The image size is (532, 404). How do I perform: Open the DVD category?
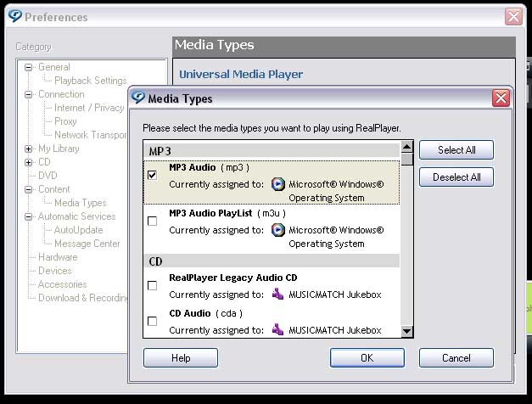point(48,176)
